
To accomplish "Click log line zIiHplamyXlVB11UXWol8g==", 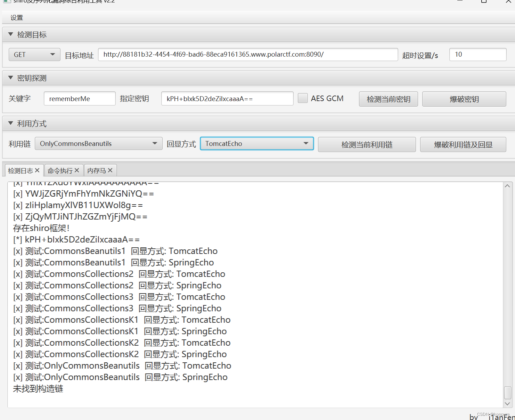I will [78, 205].
